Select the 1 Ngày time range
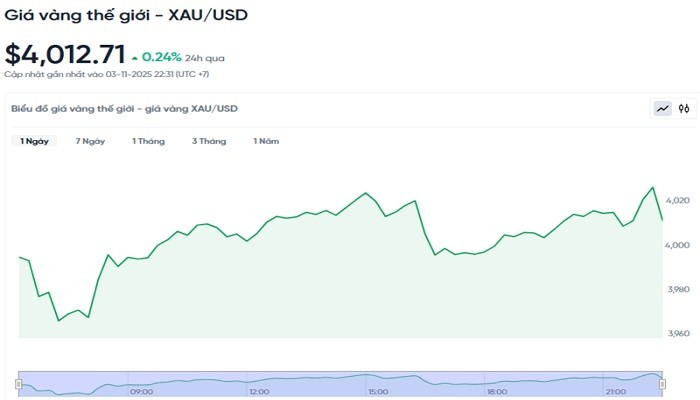 point(35,141)
